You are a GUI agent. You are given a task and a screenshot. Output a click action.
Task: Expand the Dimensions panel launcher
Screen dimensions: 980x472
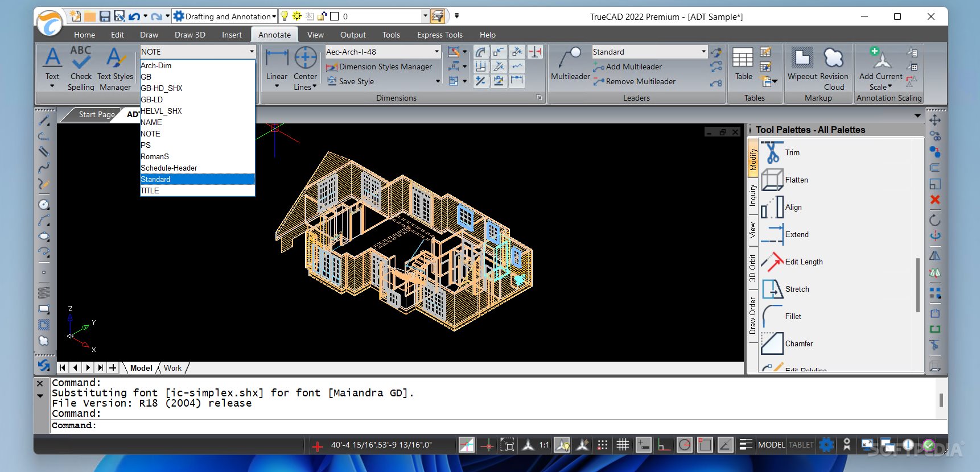539,98
